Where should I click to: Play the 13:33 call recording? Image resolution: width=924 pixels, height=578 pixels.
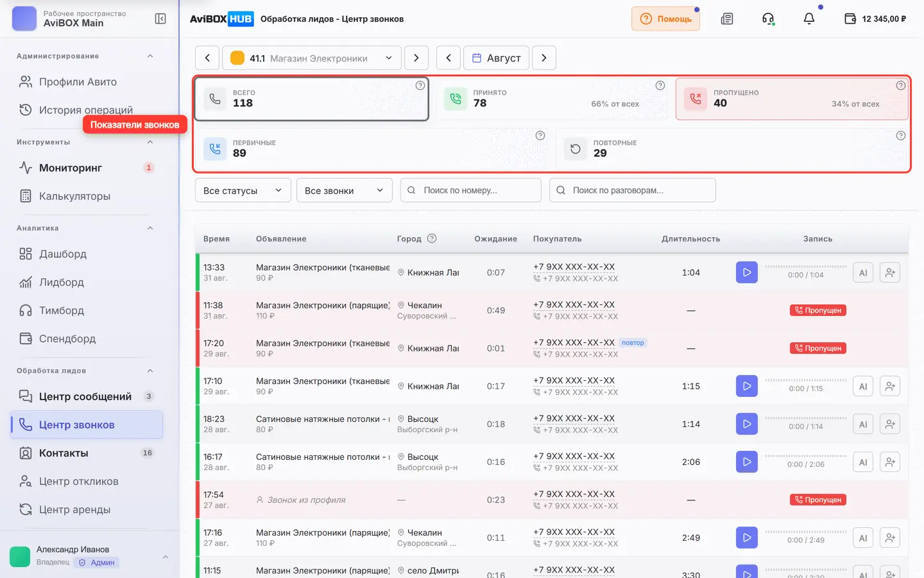click(747, 272)
